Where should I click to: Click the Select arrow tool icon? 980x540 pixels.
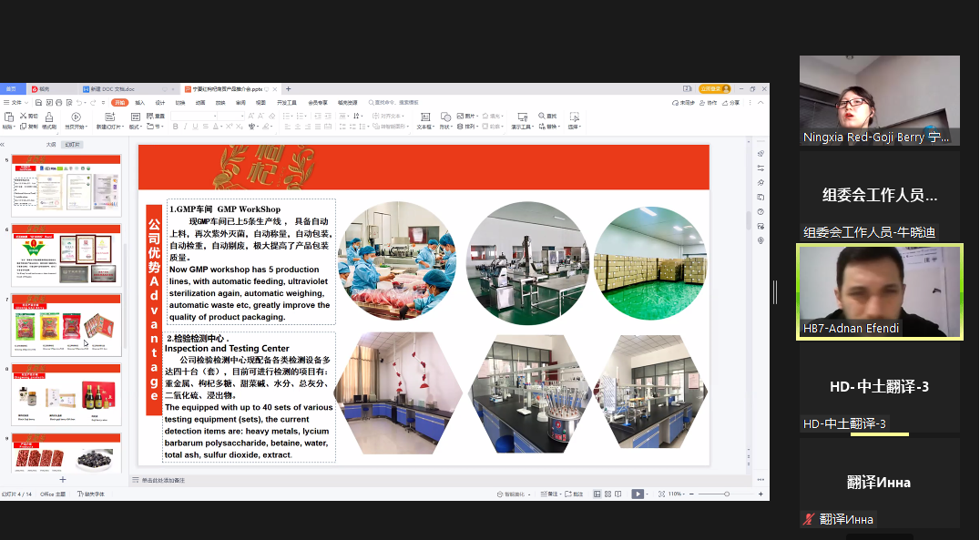pyautogui.click(x=575, y=117)
